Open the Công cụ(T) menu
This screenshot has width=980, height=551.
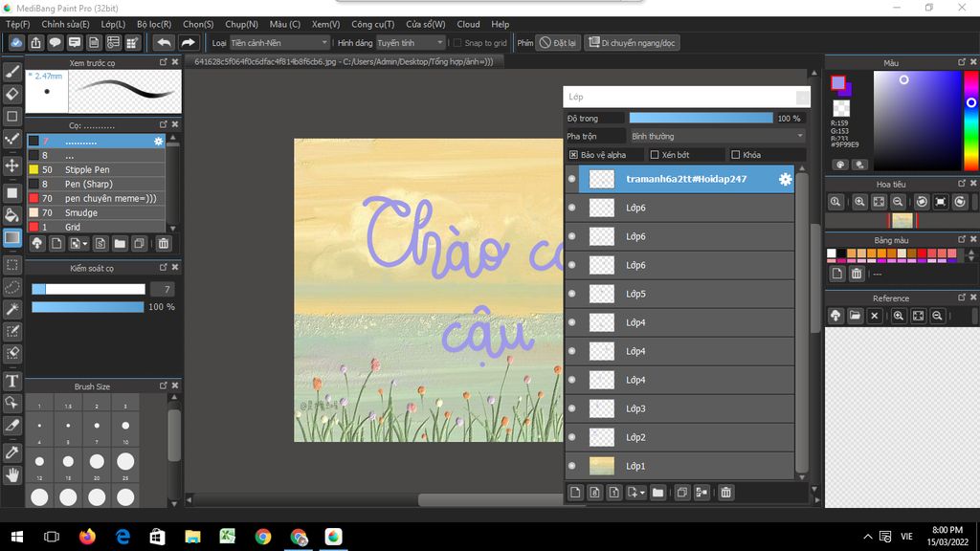[x=372, y=24]
